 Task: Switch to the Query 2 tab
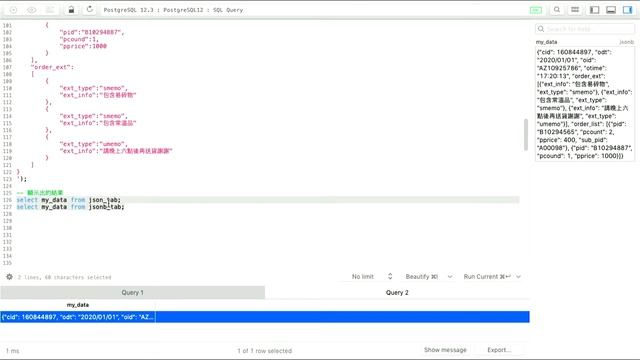pos(397,293)
